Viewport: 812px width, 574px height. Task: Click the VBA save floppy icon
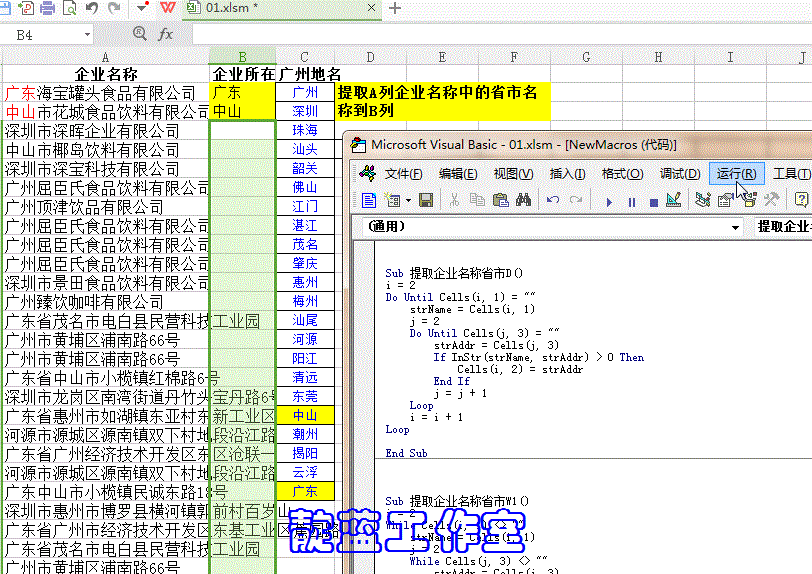426,200
